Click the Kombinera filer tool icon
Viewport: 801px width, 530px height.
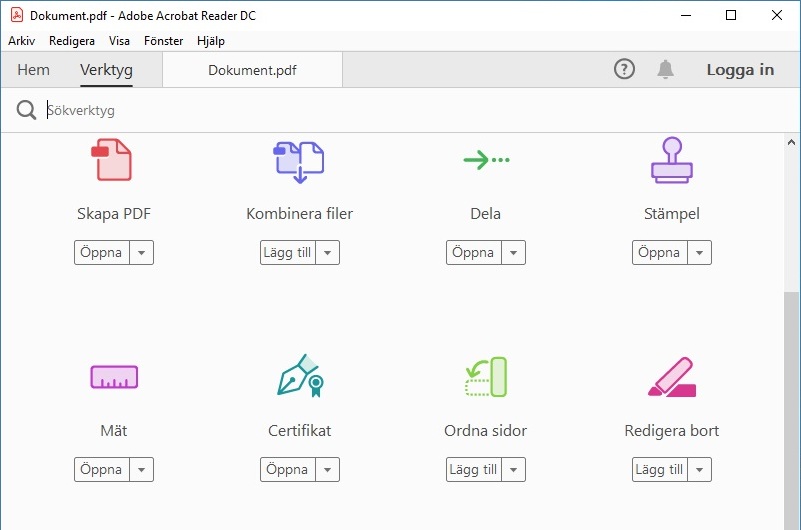(299, 162)
